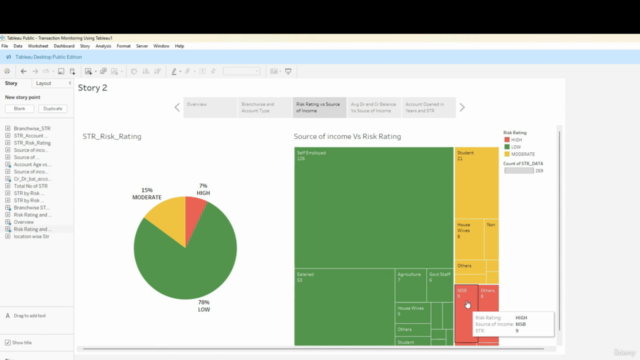This screenshot has width=640, height=360.
Task: Open the Highlight pen dropdown arrow
Action: 180,71
